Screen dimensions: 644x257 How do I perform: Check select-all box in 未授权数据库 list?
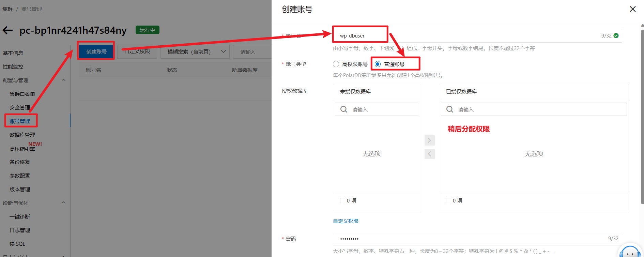tap(342, 201)
